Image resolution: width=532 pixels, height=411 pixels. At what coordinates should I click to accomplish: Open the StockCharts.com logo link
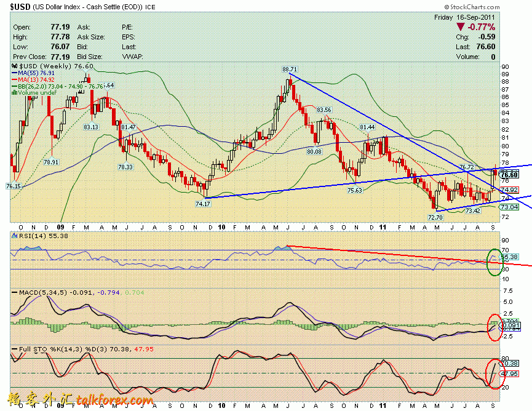(472, 7)
